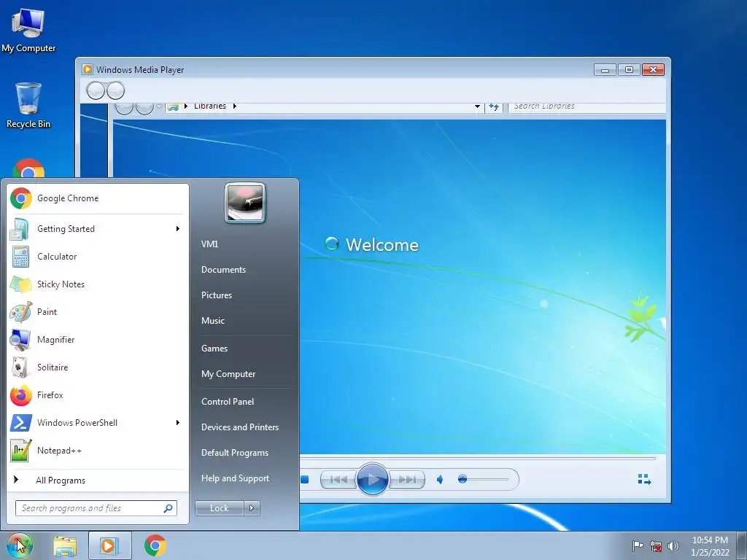
Task: Open Sticky Notes in Start menu
Action: (98, 284)
